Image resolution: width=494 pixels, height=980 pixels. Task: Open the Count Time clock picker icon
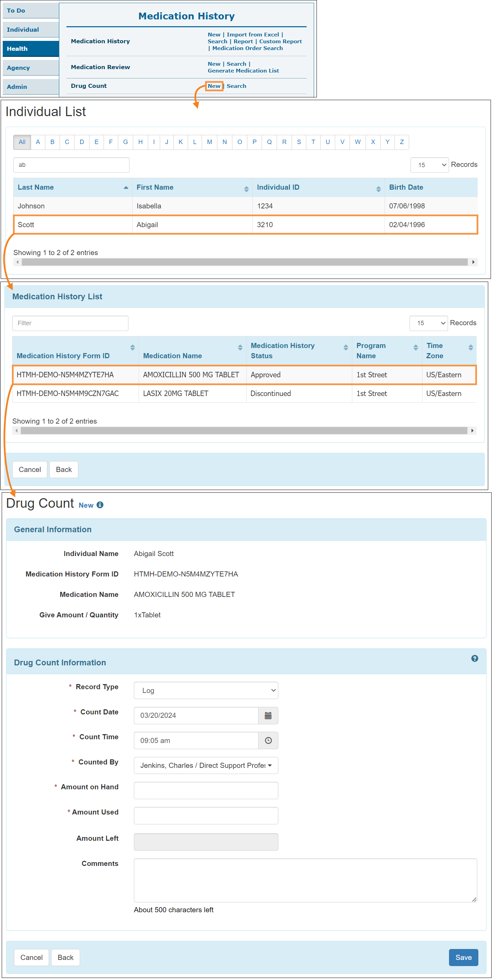tap(268, 741)
